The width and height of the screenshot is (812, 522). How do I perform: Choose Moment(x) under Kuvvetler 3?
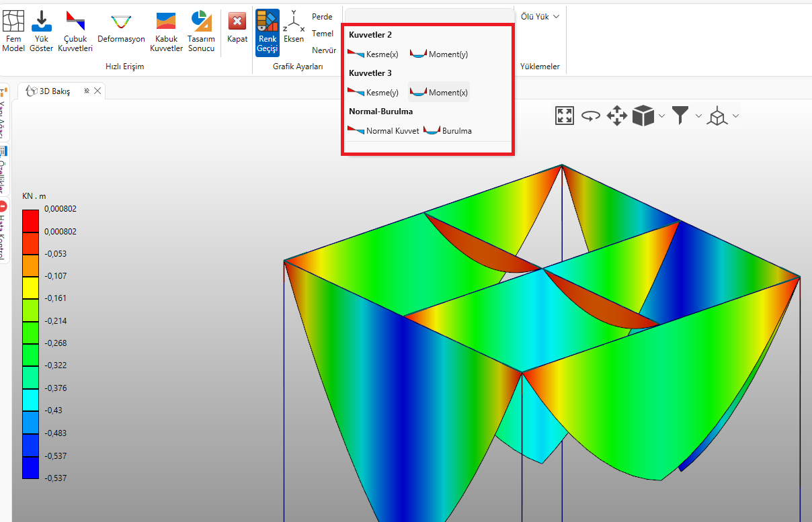[x=439, y=92]
